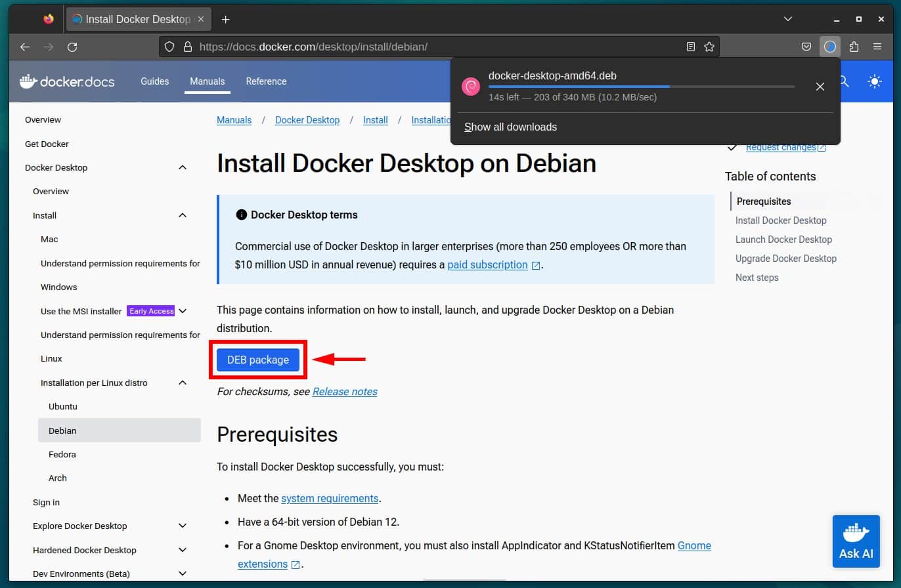Collapse the Install section in sidebar
The width and height of the screenshot is (901, 588).
pyautogui.click(x=182, y=215)
